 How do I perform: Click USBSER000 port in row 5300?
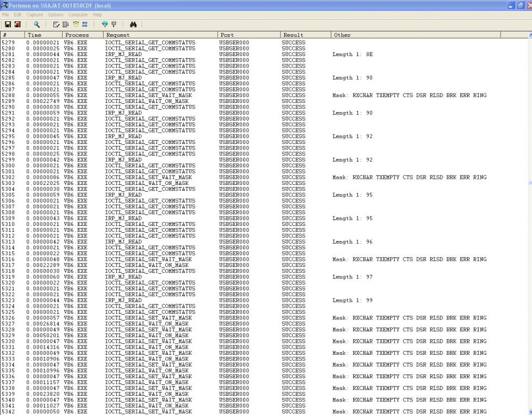(234, 166)
